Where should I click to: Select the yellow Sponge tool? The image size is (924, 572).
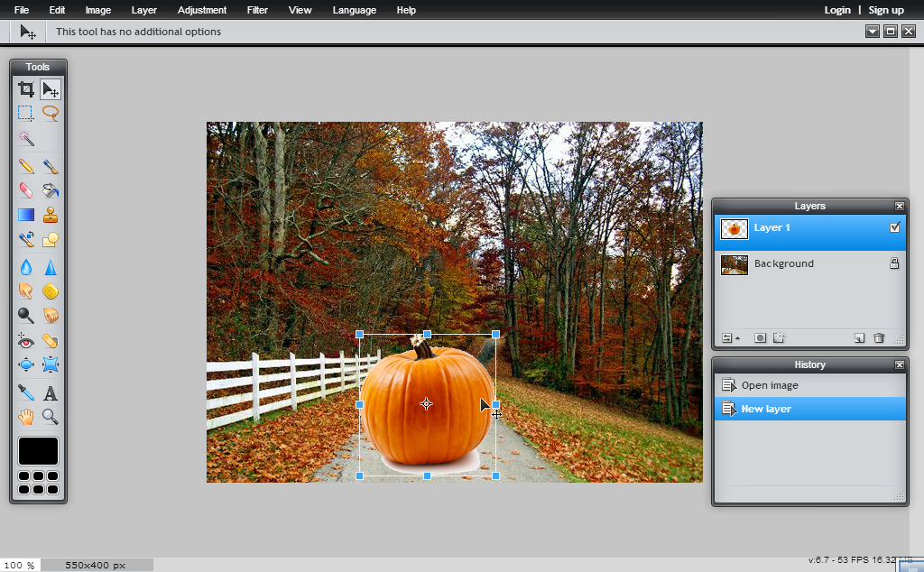coord(51,291)
